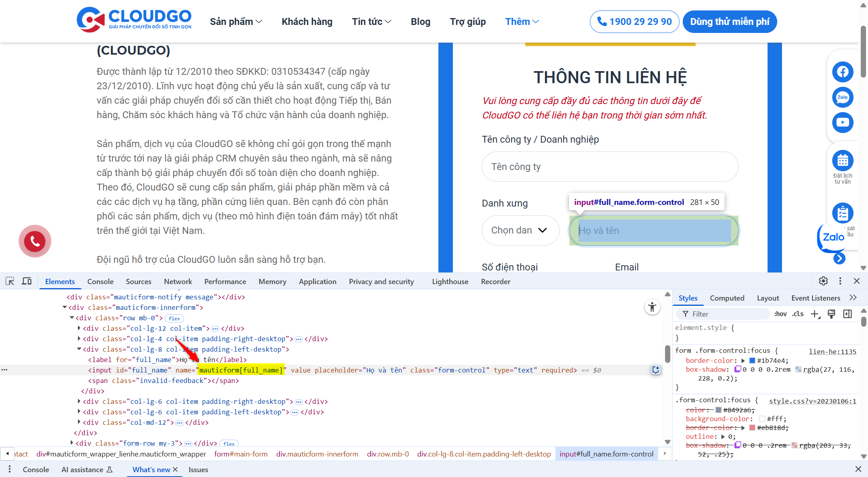Click the blue border-color swatch for #1b74e4
Screen dimensions: 868x477
(751, 360)
